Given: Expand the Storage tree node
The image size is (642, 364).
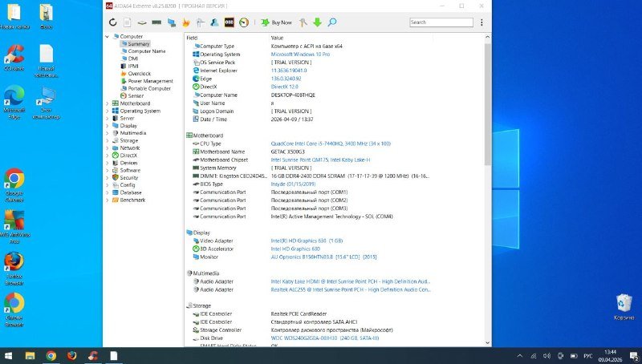Looking at the screenshot, I should click(108, 140).
